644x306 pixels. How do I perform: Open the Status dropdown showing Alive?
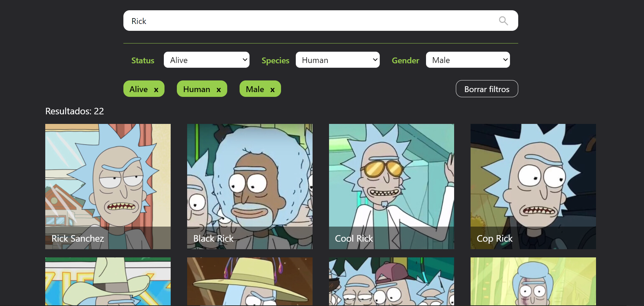point(206,60)
